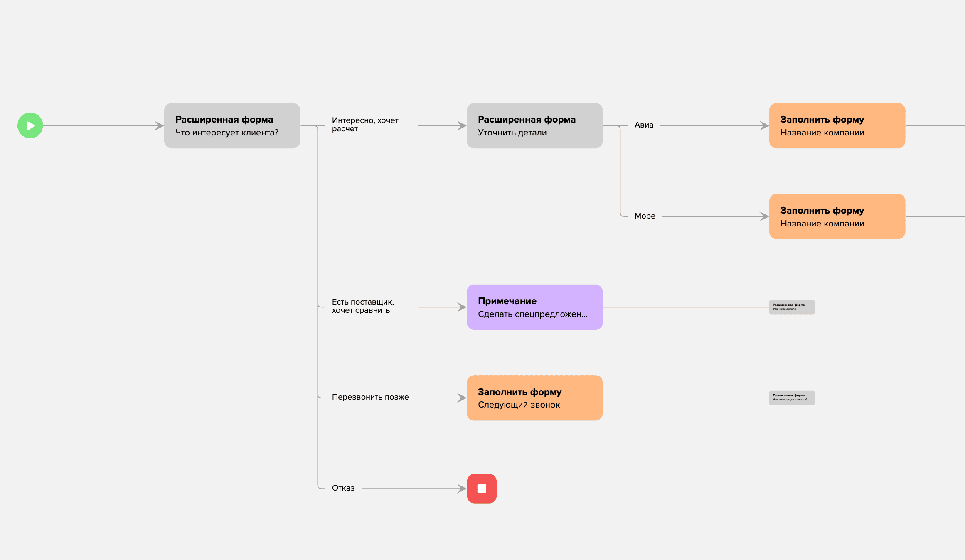Select 'Уточнить детали' form block
The height and width of the screenshot is (560, 965).
(534, 126)
